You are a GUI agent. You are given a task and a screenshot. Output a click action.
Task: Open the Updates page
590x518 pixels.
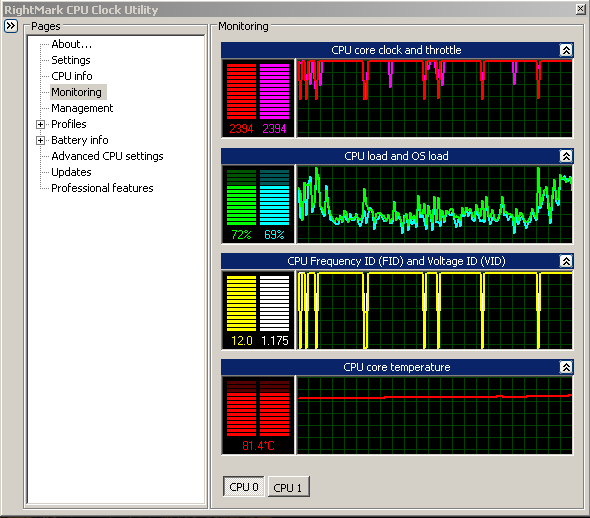(x=71, y=172)
